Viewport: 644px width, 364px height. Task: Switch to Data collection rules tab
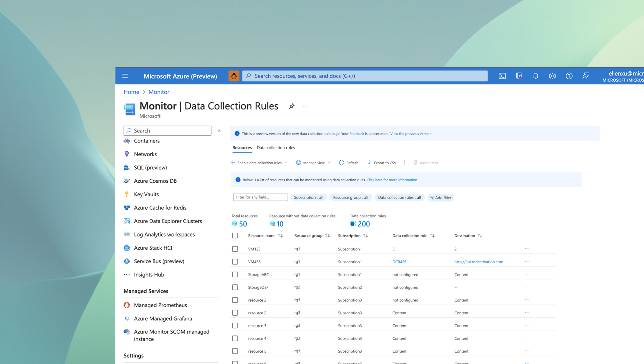point(276,148)
